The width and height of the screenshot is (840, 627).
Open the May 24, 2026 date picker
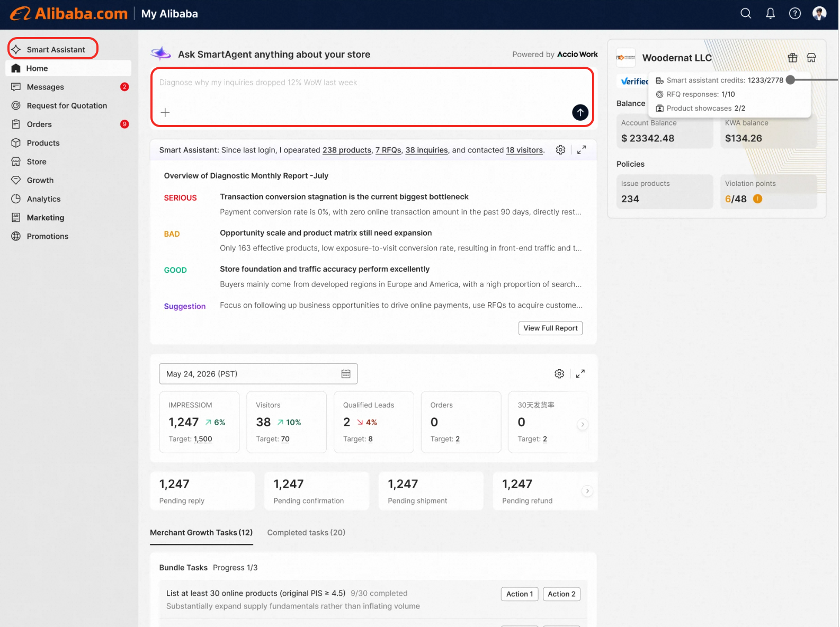[258, 374]
